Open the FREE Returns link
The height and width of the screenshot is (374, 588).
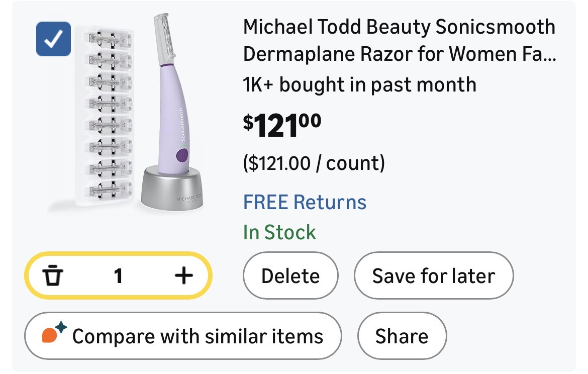point(305,202)
